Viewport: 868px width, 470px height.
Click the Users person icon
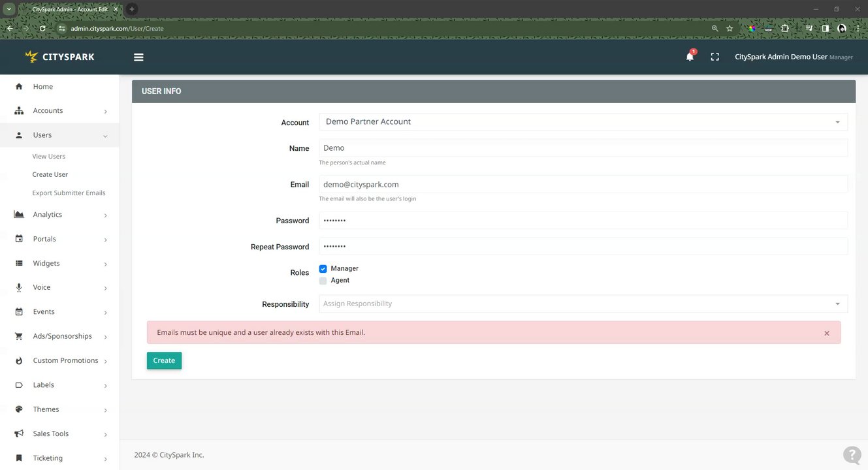pyautogui.click(x=19, y=135)
